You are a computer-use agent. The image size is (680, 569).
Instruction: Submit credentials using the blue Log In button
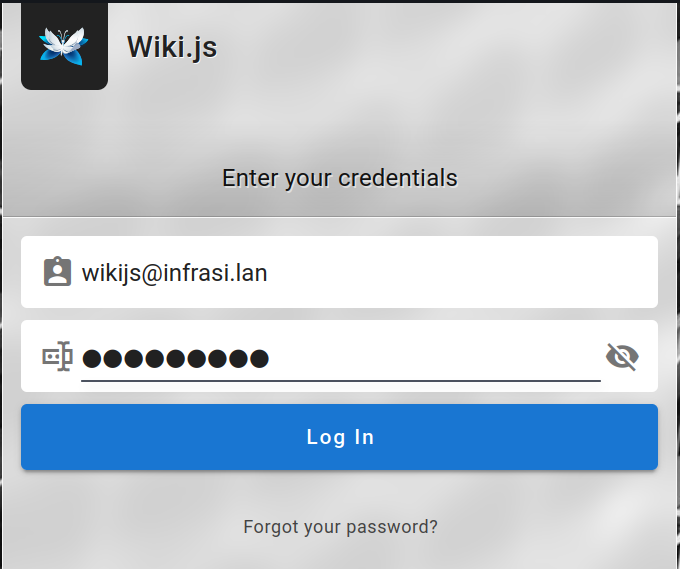tap(339, 437)
